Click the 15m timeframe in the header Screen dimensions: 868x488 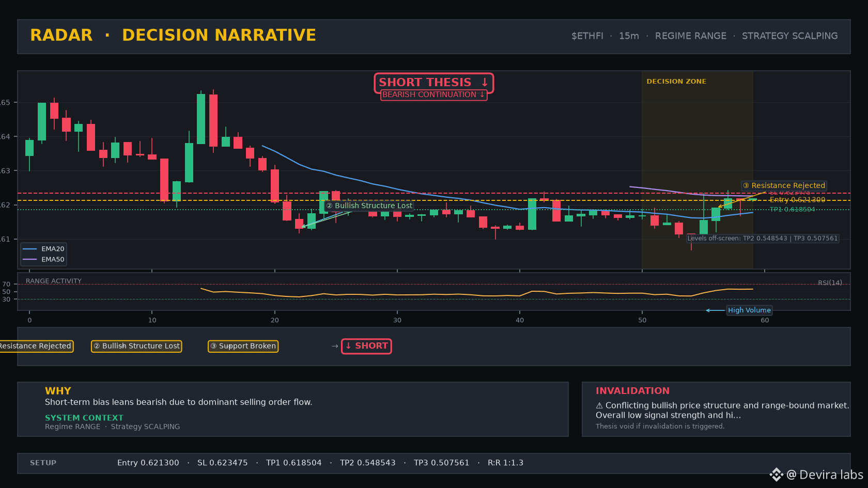629,36
